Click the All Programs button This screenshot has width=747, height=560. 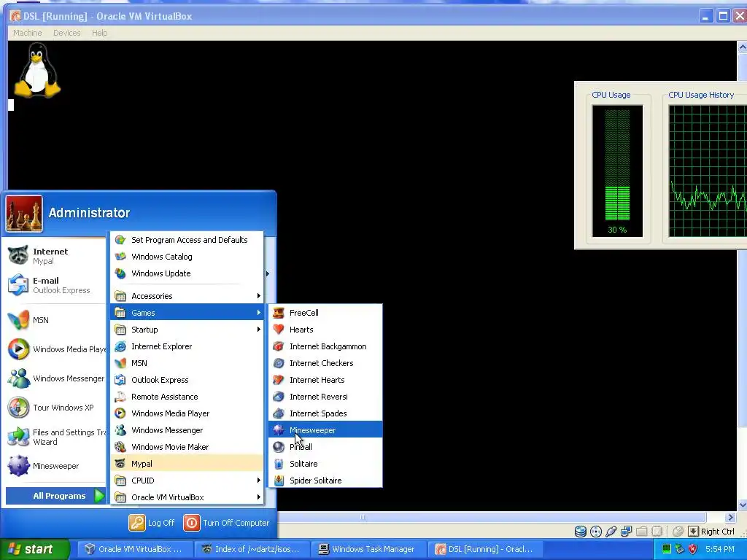(56, 496)
